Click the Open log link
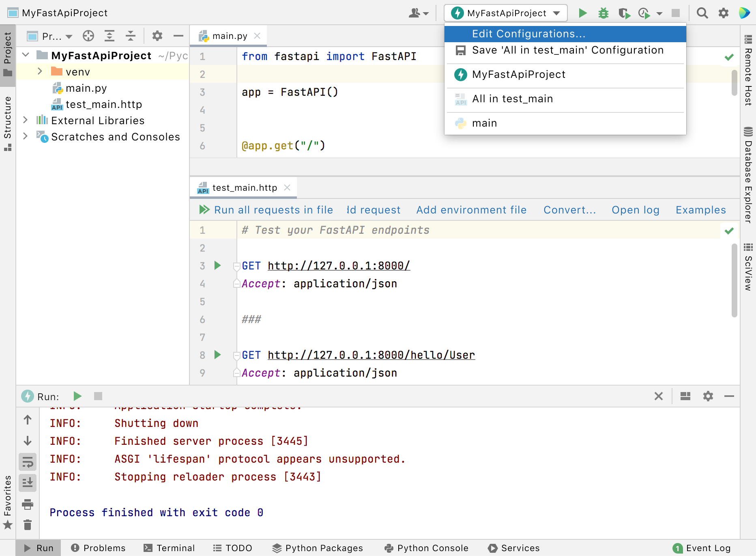Viewport: 756px width, 556px height. (x=635, y=210)
